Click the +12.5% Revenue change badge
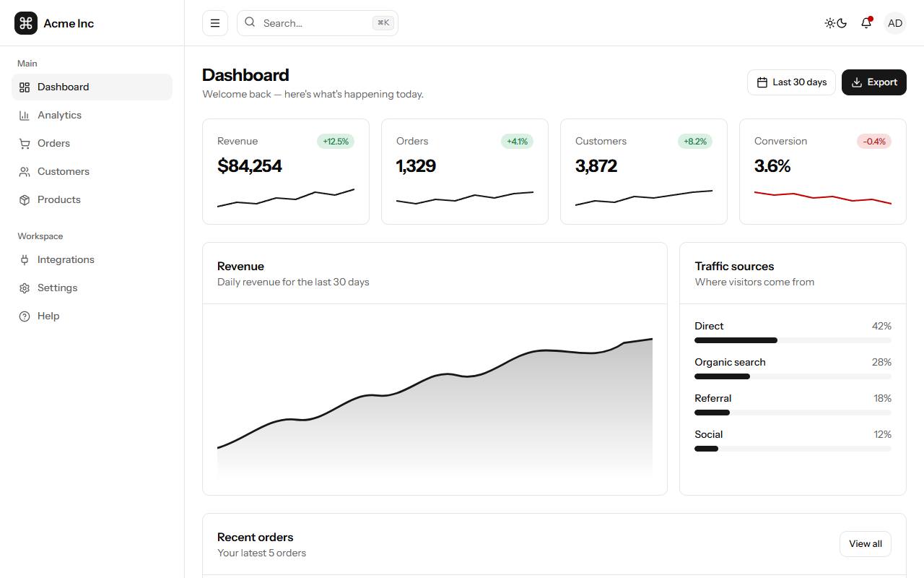Viewport: 924px width, 578px height. click(x=336, y=142)
